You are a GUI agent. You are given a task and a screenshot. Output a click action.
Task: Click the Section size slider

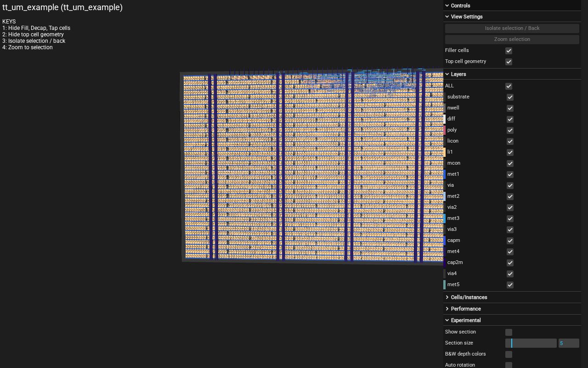tap(531, 343)
